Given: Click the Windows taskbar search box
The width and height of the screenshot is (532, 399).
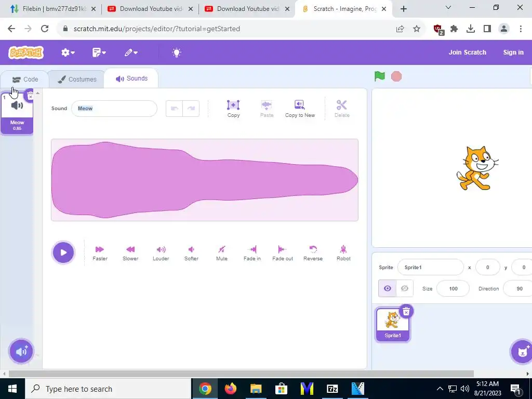Looking at the screenshot, I should click(108, 389).
